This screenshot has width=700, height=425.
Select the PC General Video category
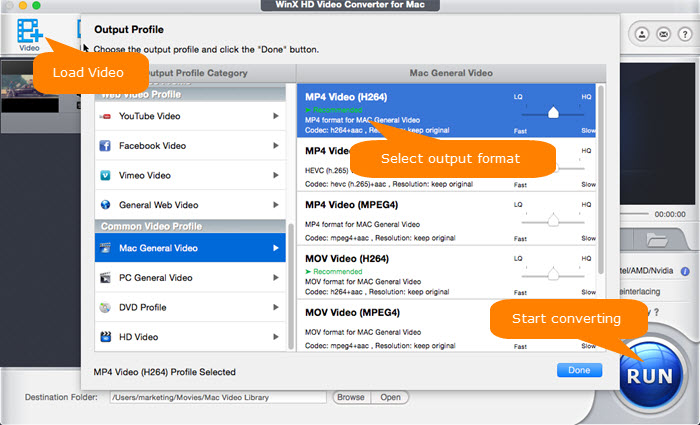coord(190,278)
